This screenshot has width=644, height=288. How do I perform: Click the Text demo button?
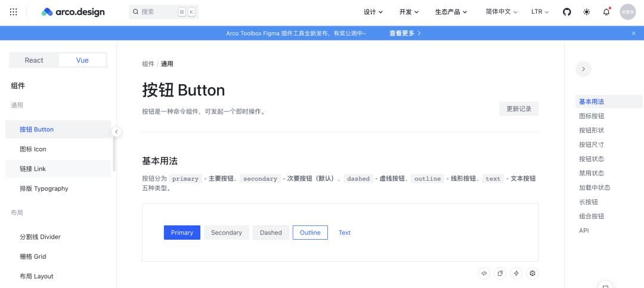(x=345, y=233)
